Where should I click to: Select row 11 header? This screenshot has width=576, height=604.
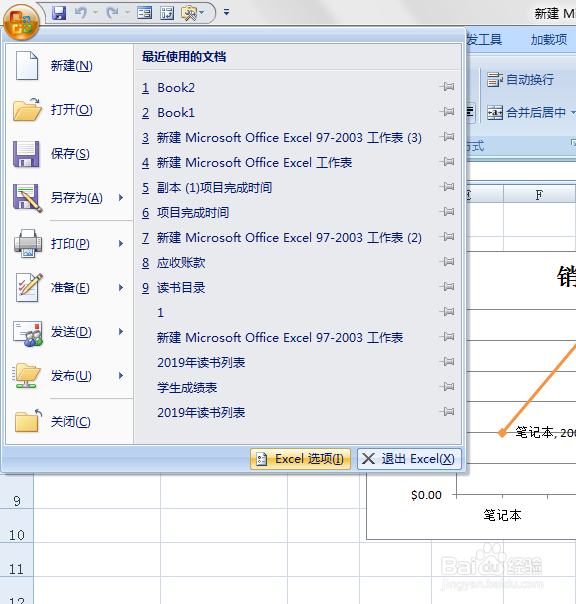17,560
